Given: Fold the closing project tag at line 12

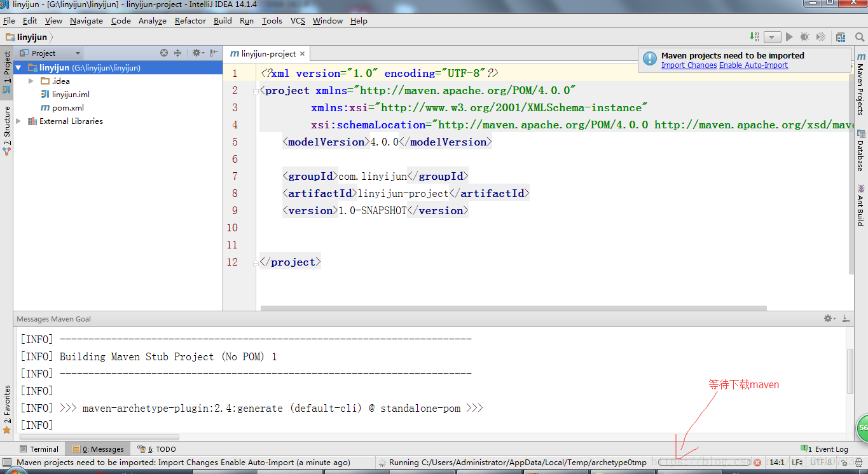Looking at the screenshot, I should (x=256, y=262).
